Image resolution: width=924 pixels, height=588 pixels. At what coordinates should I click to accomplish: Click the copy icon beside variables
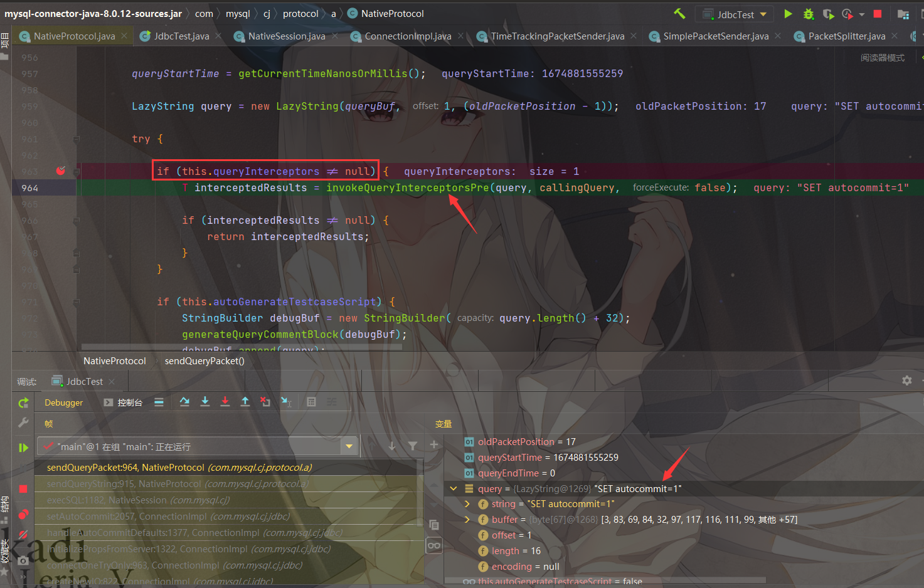tap(433, 525)
